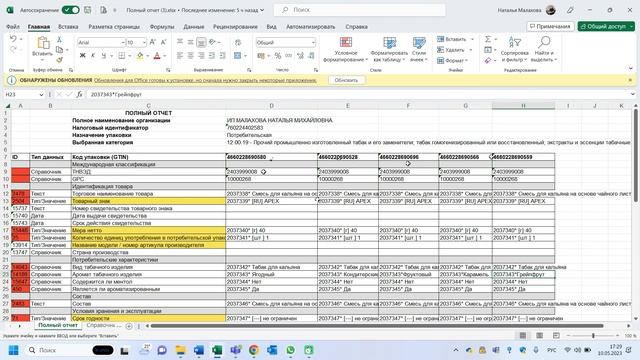Screen dimensions: 640x360
Task: Open Cell Styles (Стили ячеек)
Action: tap(419, 49)
